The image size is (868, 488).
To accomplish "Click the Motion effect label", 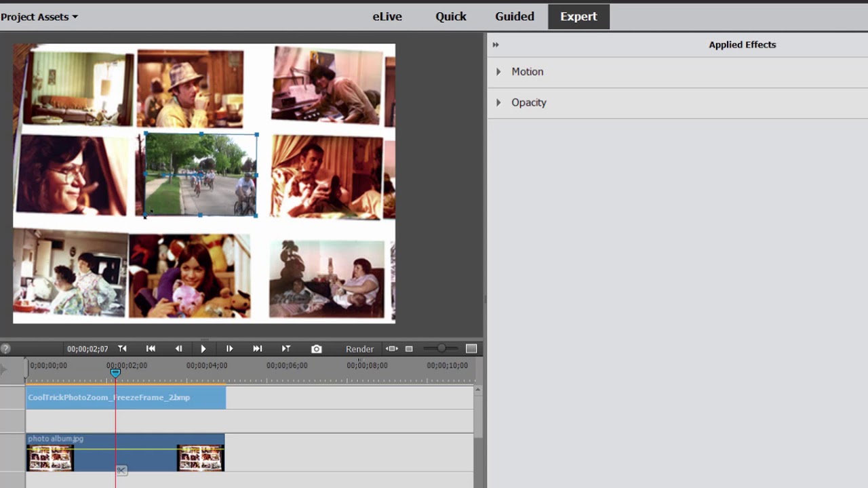I will pyautogui.click(x=527, y=72).
